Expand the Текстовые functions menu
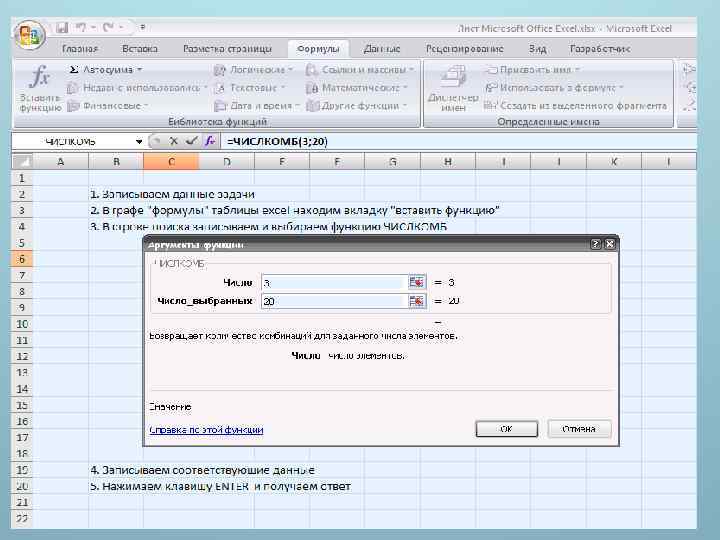The image size is (720, 540). [x=250, y=88]
